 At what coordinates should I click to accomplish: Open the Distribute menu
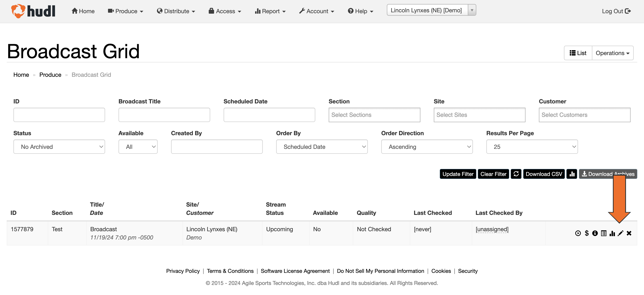[176, 11]
